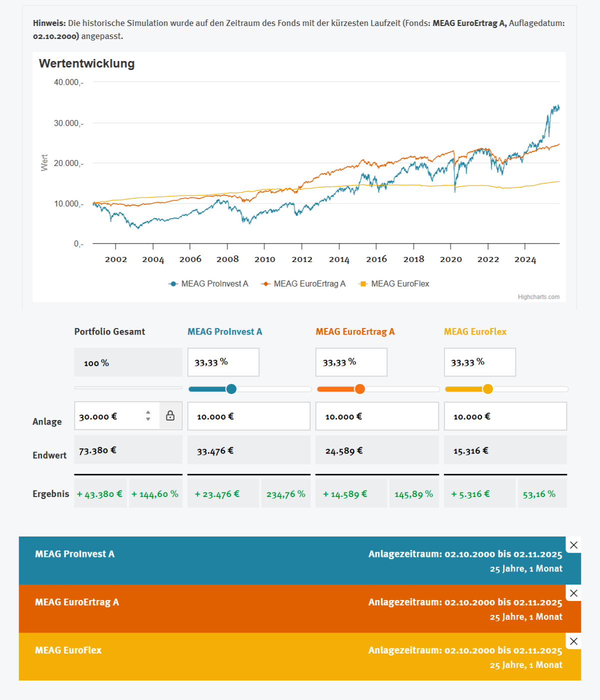Remove MEAG EuroErtrag A with X icon
This screenshot has width=600, height=700.
(x=573, y=593)
